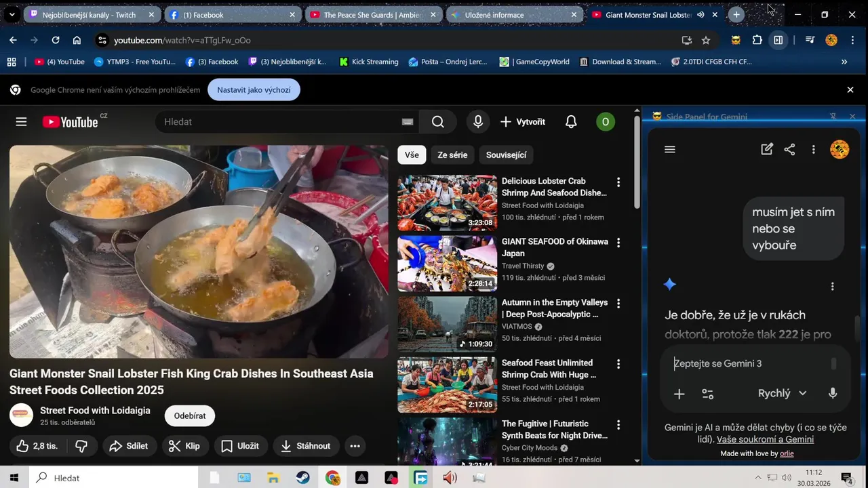Open Gemini tools sliders icon
The height and width of the screenshot is (488, 868).
pyautogui.click(x=707, y=394)
